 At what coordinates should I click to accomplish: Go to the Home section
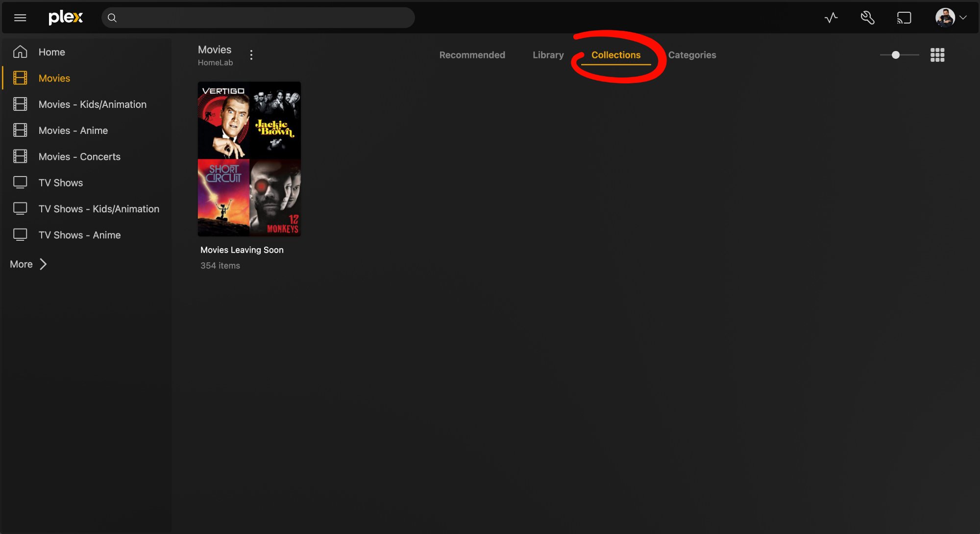51,52
